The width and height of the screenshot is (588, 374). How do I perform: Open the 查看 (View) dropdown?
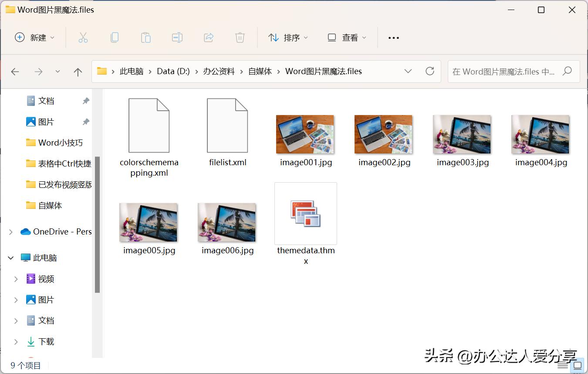pos(347,37)
